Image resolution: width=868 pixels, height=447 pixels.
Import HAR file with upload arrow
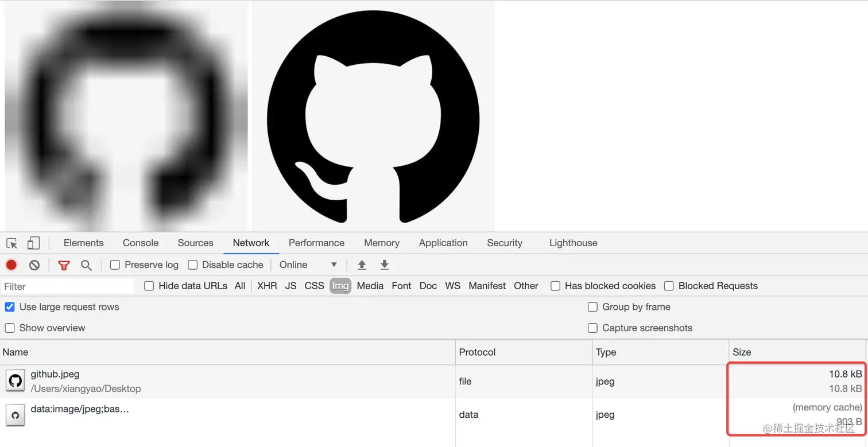click(362, 265)
